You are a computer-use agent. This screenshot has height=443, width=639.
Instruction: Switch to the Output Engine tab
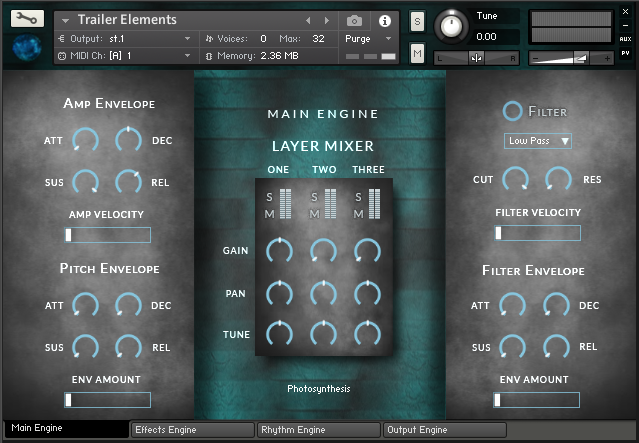(445, 430)
